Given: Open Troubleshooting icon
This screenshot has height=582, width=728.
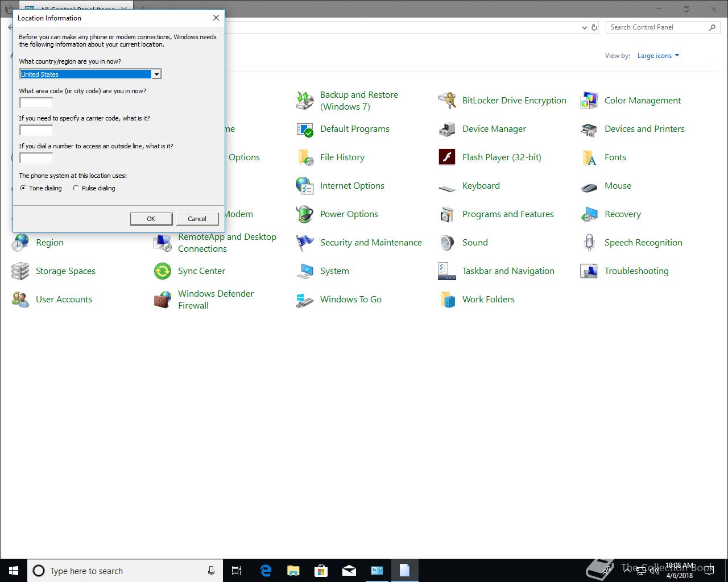Looking at the screenshot, I should coord(589,271).
